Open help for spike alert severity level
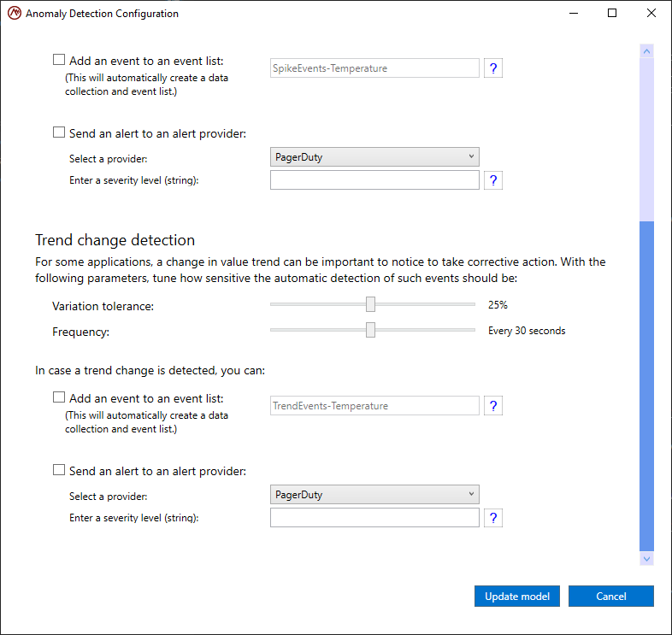 492,180
